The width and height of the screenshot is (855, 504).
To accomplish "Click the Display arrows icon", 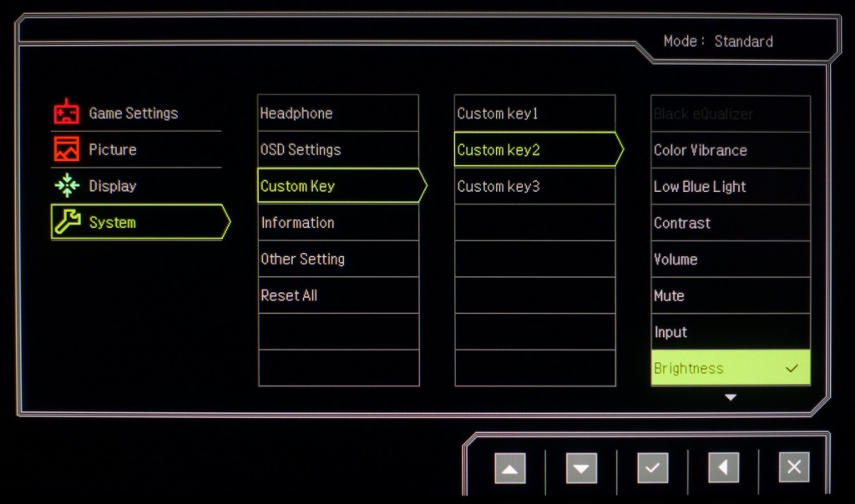I will [x=67, y=186].
